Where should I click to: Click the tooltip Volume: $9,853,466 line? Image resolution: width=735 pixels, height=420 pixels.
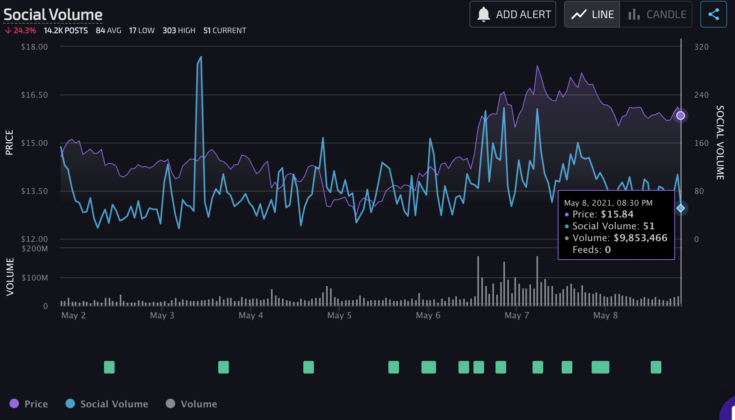tap(616, 238)
